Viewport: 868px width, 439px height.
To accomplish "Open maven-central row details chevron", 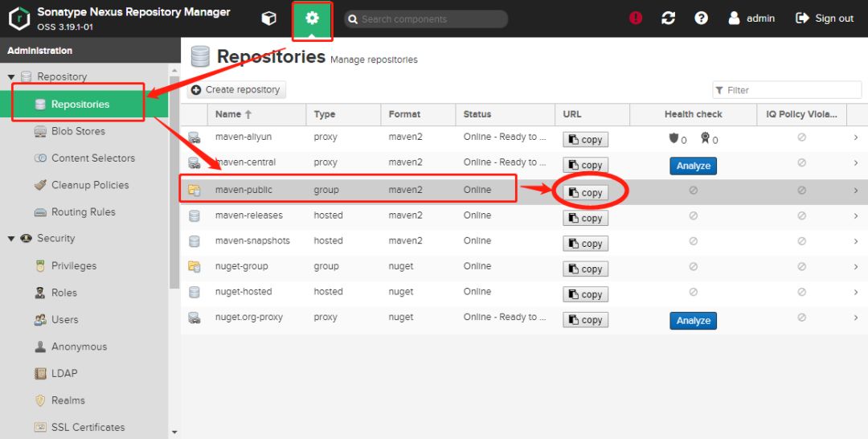I will [x=856, y=162].
